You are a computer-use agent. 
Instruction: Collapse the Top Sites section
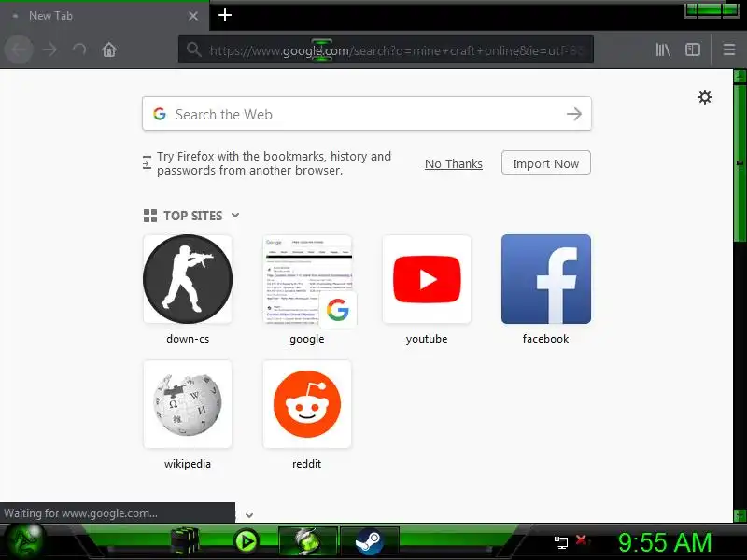click(235, 216)
